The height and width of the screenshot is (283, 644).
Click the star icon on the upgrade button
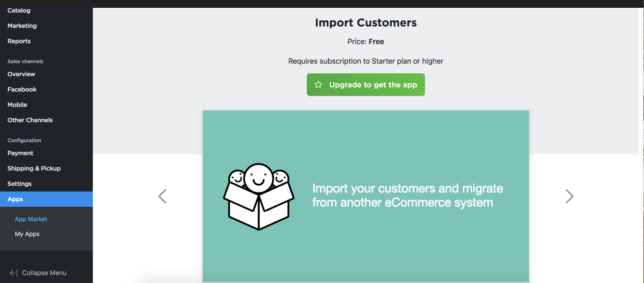(x=318, y=85)
